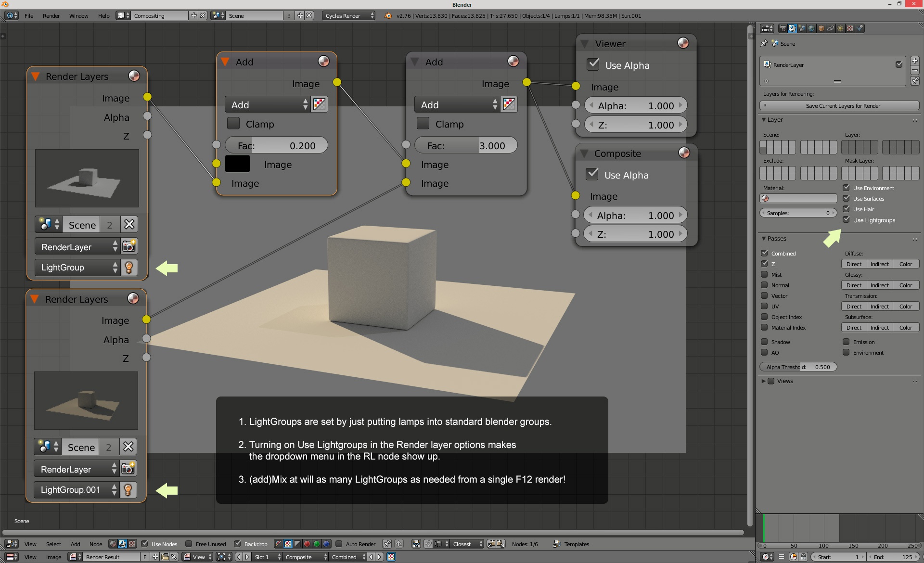Enable Diffuse Direct pass button

[854, 264]
